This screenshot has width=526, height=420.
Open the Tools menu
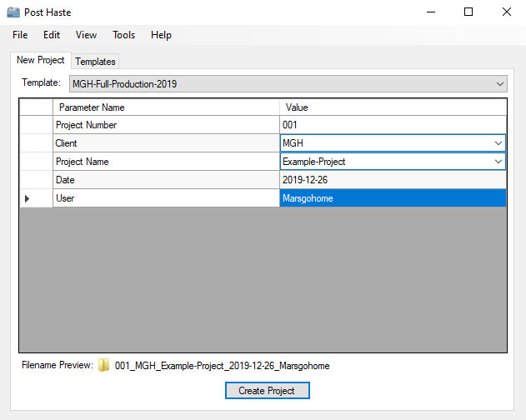point(123,35)
